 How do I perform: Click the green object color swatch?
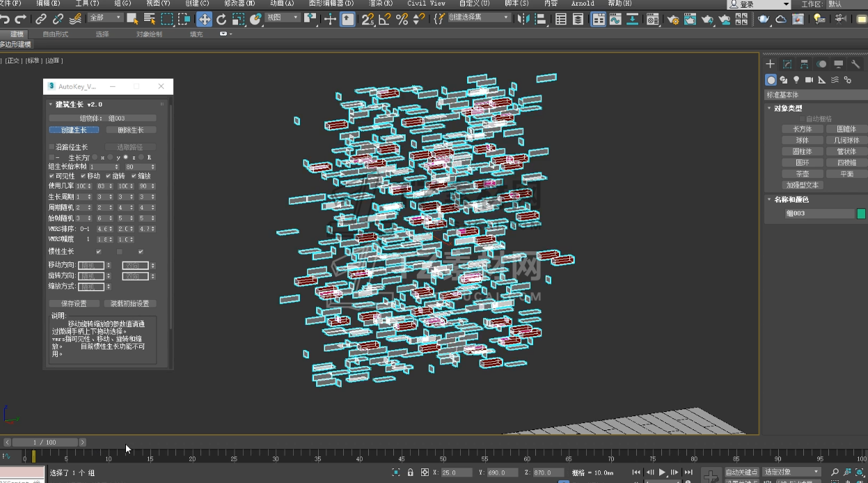(x=861, y=214)
